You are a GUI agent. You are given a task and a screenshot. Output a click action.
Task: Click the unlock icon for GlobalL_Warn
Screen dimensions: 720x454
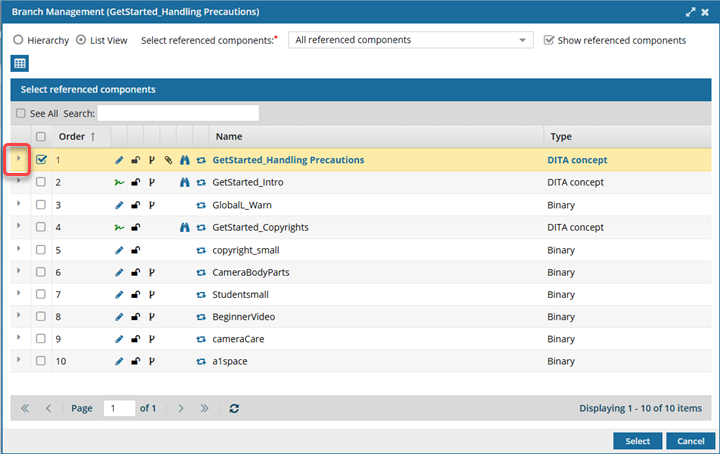tap(136, 205)
